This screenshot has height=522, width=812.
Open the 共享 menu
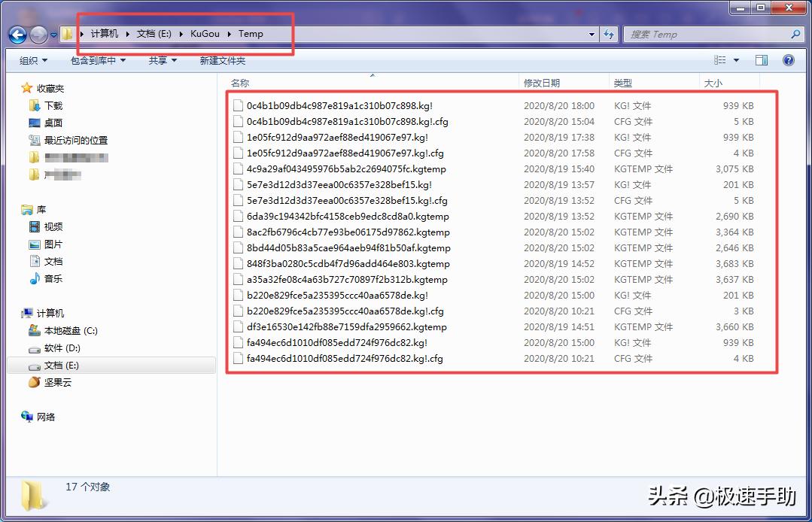[x=163, y=60]
